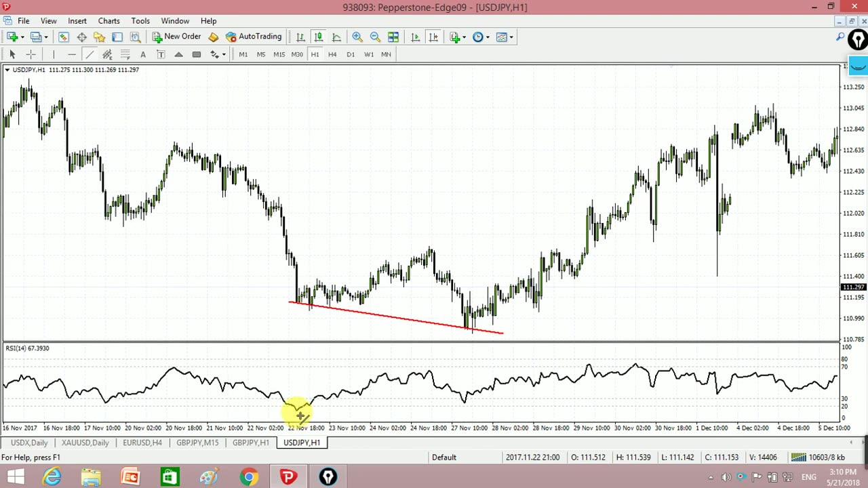This screenshot has height=488, width=868.
Task: Open the Charts menu
Action: click(x=108, y=21)
